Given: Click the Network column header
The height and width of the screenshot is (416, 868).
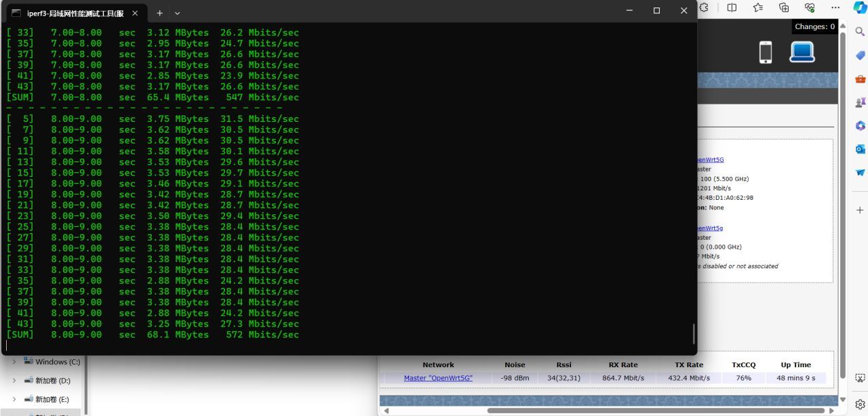Looking at the screenshot, I should tap(438, 365).
